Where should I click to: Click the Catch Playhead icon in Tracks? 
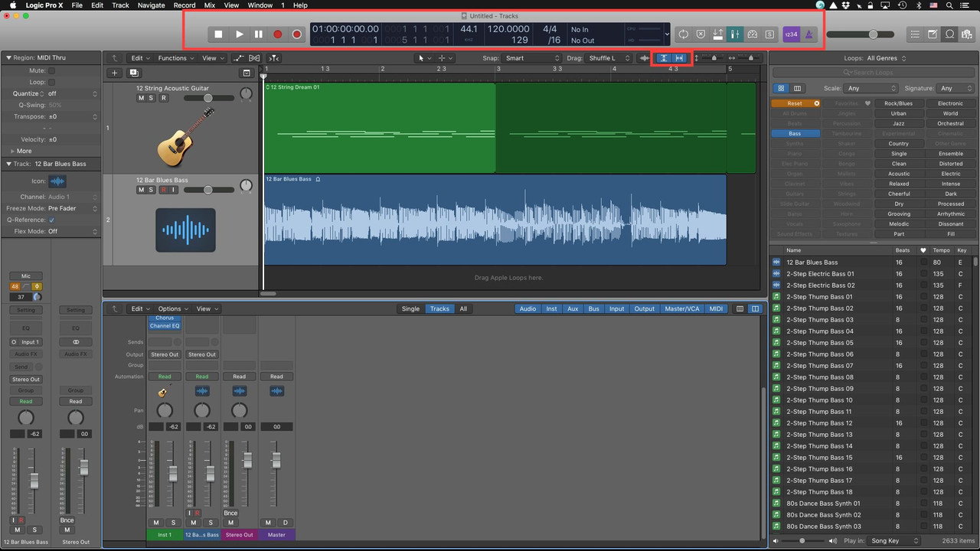pos(274,58)
